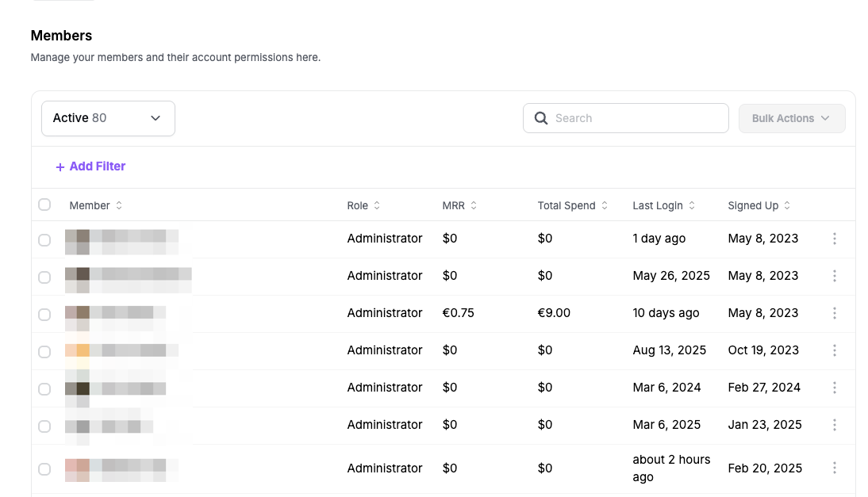The width and height of the screenshot is (868, 497).
Task: Open row menu for member signed up Feb 20, 2025
Action: (x=834, y=468)
